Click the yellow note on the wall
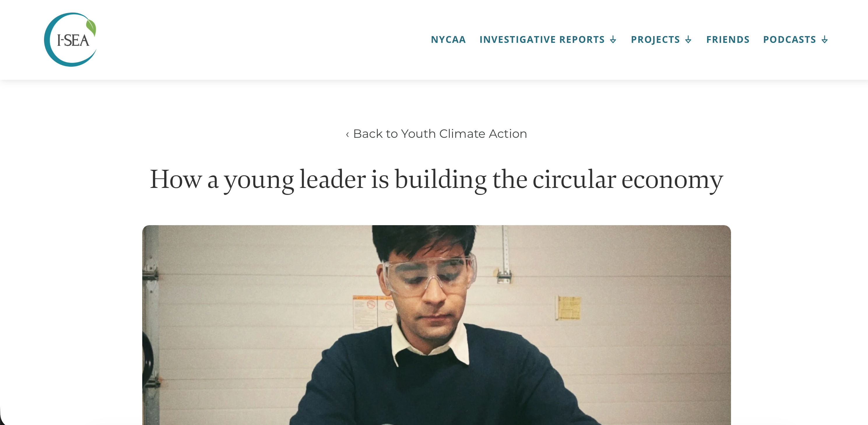The height and width of the screenshot is (425, 868). pos(568,308)
